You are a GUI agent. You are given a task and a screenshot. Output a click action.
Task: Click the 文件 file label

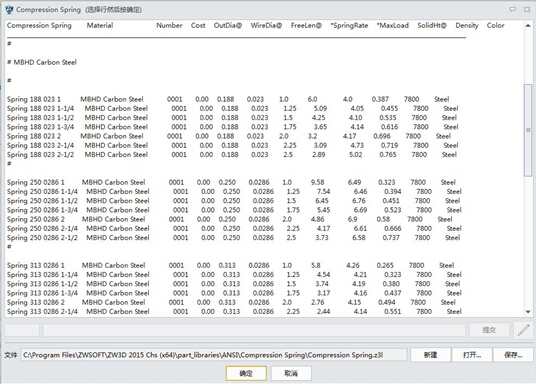pyautogui.click(x=11, y=355)
